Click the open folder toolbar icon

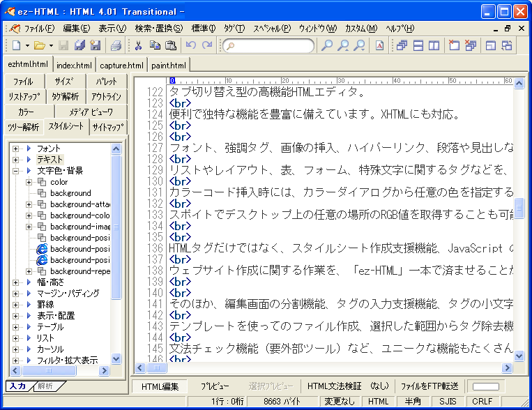pos(40,45)
